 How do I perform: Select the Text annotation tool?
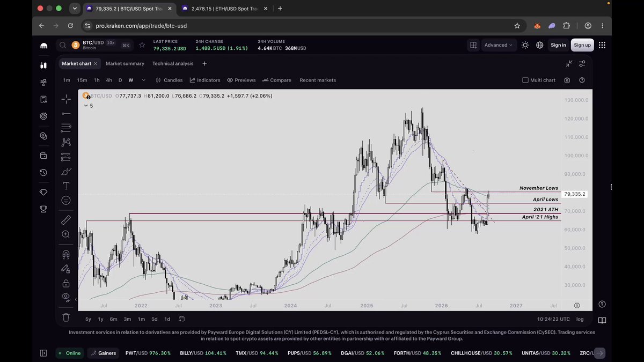(x=66, y=186)
